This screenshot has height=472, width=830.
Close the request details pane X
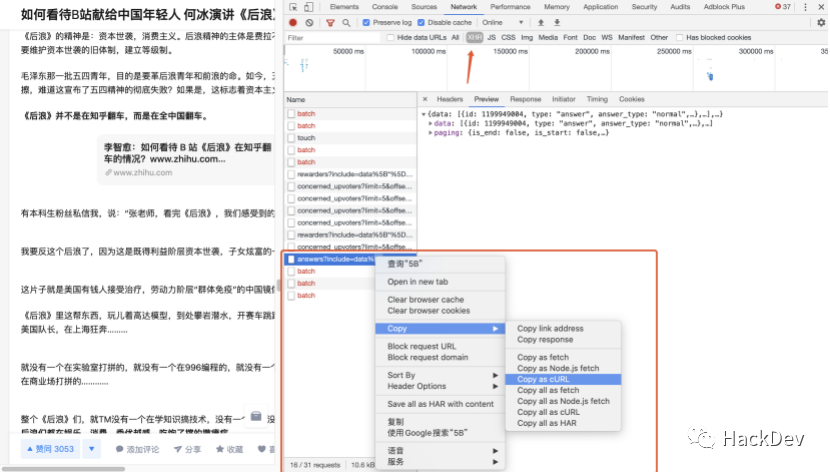[425, 99]
